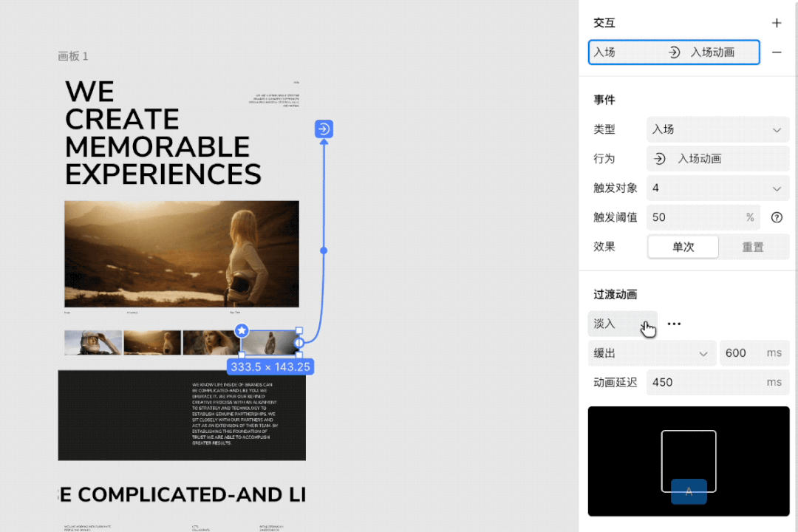The width and height of the screenshot is (798, 532).
Task: Click the midpoint dot on connector line
Action: 324,250
